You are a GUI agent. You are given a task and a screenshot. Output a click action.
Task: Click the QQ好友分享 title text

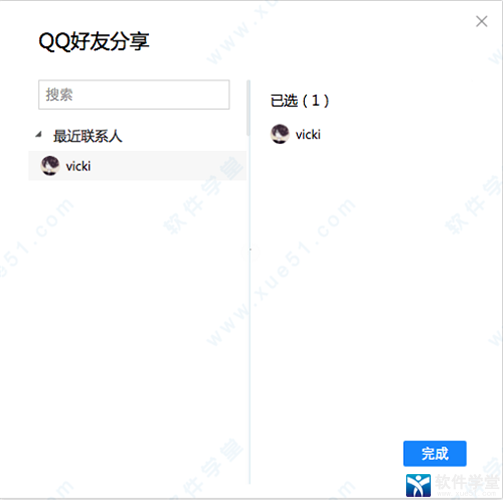click(94, 41)
